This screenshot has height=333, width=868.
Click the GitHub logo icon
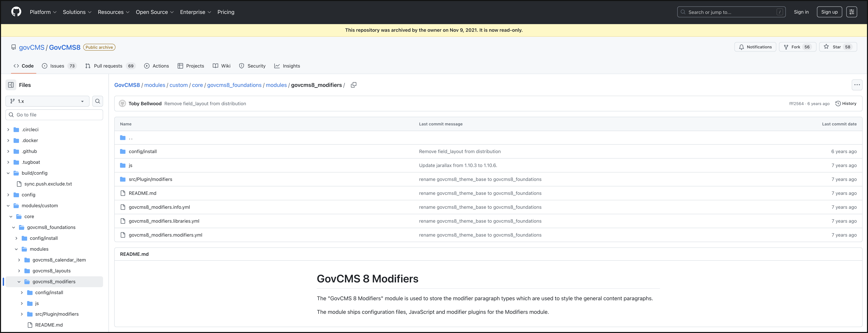click(x=16, y=12)
